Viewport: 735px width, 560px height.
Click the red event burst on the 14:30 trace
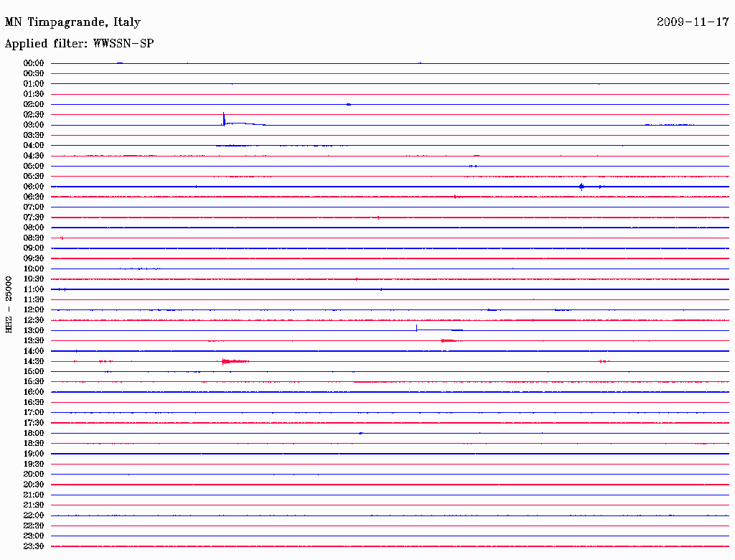(235, 361)
